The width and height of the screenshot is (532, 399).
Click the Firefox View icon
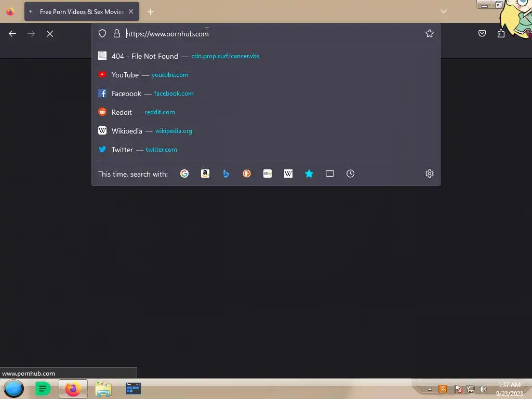coord(10,11)
